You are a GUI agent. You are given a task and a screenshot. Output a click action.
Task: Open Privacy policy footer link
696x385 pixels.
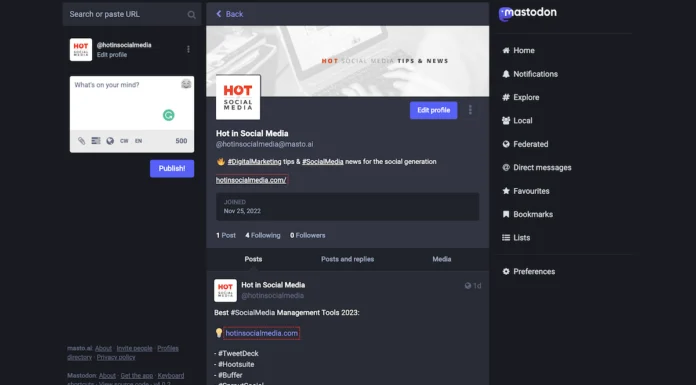(116, 357)
